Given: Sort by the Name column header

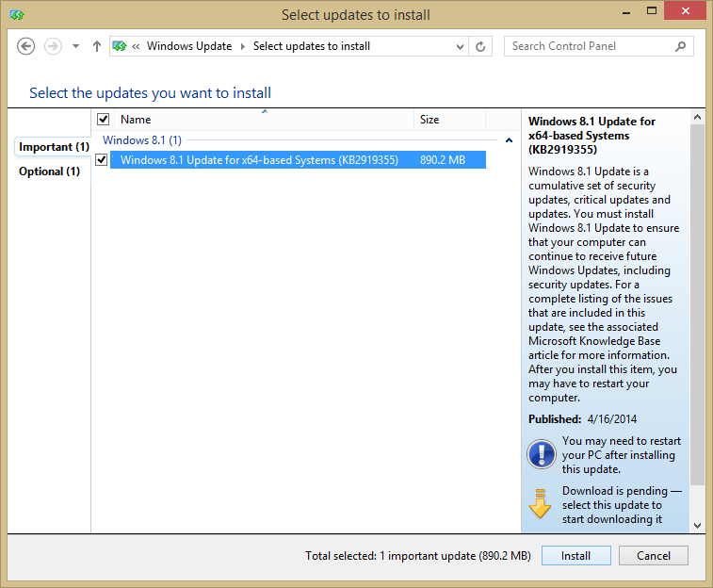Looking at the screenshot, I should tap(264, 120).
